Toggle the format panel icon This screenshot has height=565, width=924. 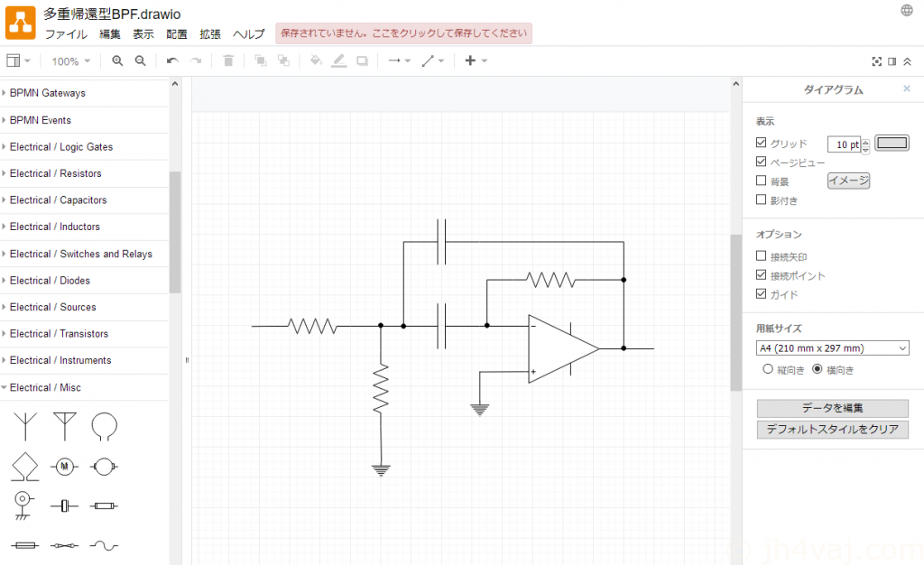892,61
